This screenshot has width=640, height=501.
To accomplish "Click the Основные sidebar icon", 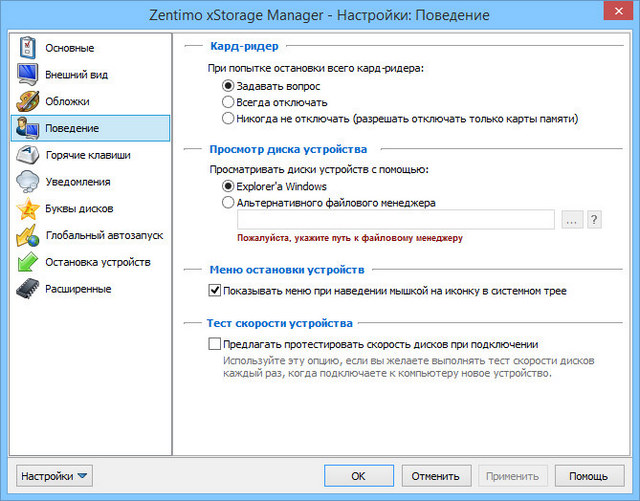I will (x=27, y=48).
